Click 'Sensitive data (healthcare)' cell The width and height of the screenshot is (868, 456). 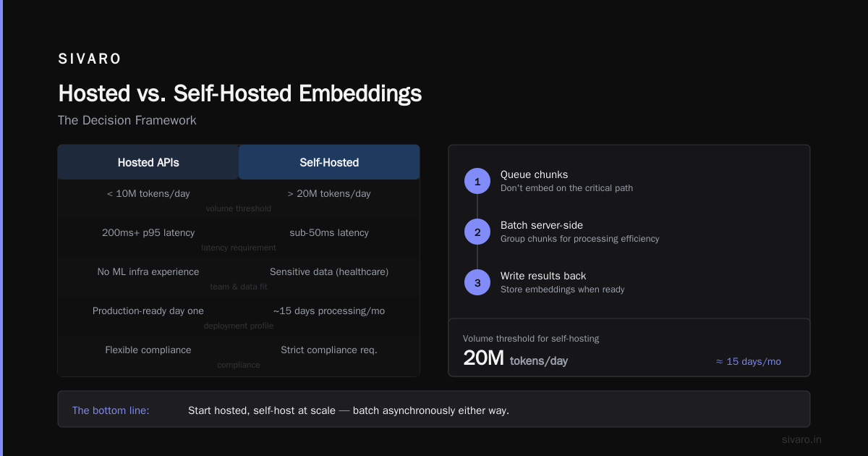[x=329, y=271]
